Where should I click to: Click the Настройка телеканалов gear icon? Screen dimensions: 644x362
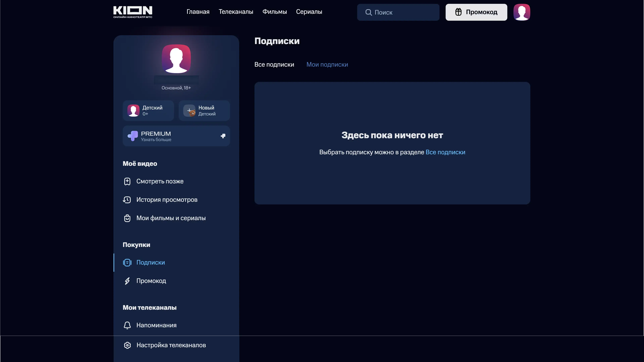click(x=127, y=345)
